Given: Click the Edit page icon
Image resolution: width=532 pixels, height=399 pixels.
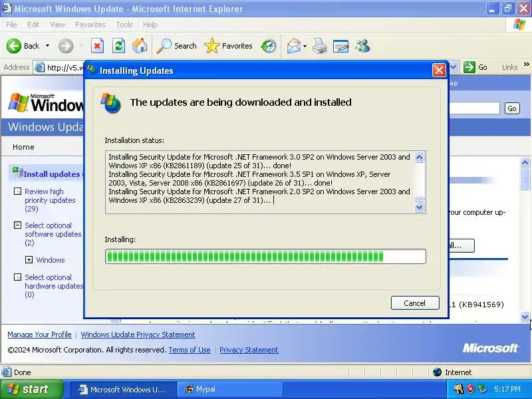Looking at the screenshot, I should pyautogui.click(x=341, y=46).
